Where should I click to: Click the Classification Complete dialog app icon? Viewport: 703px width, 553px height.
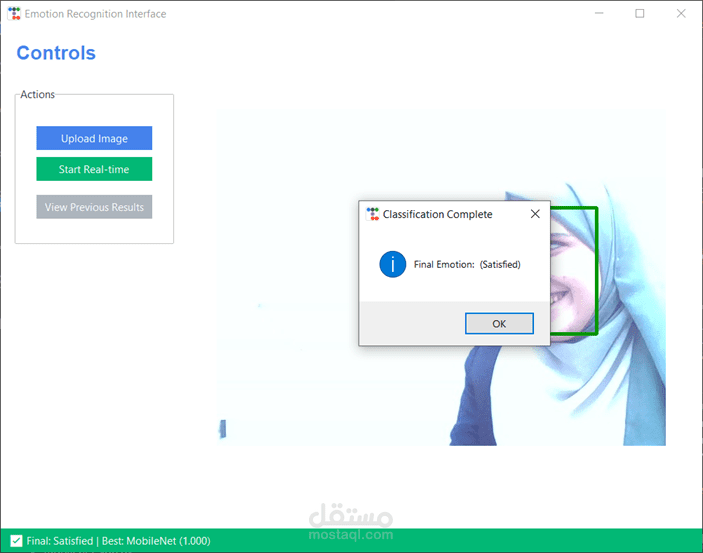(x=373, y=214)
